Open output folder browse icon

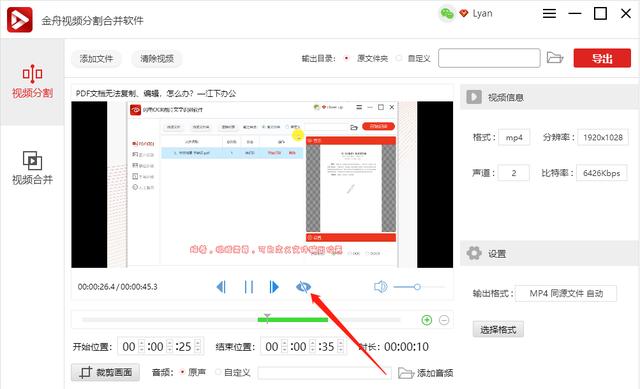(x=555, y=58)
